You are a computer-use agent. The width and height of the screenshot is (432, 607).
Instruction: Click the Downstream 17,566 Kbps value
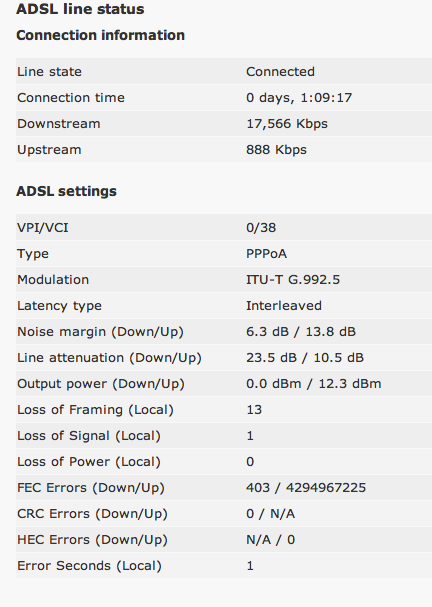pos(287,124)
